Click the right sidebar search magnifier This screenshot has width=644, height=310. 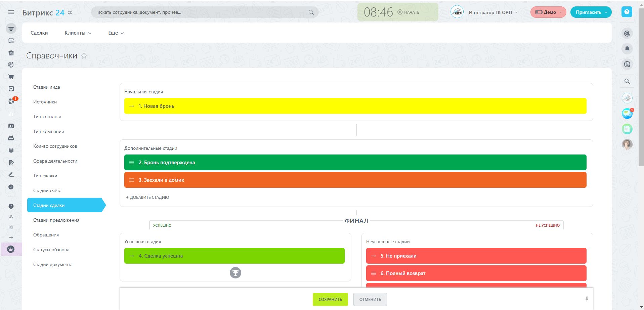627,81
